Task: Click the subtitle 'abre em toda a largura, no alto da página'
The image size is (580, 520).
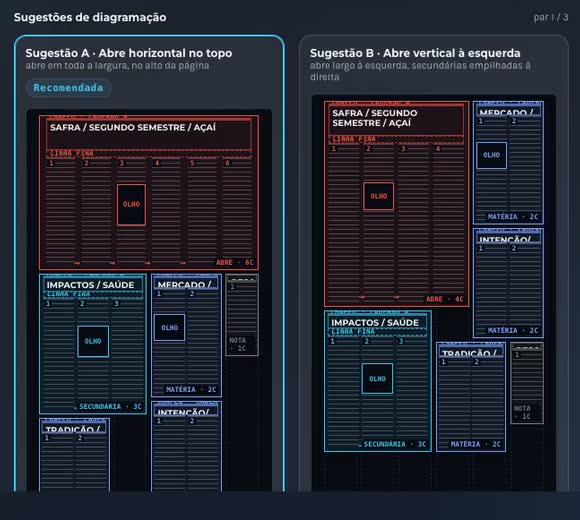Action: 117,66
